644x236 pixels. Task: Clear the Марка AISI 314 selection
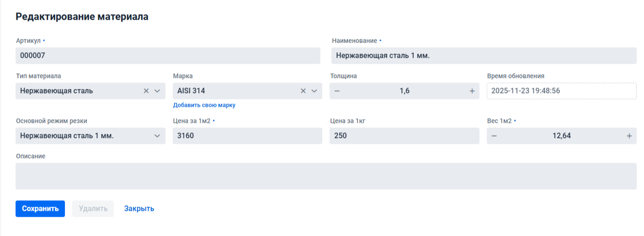303,91
